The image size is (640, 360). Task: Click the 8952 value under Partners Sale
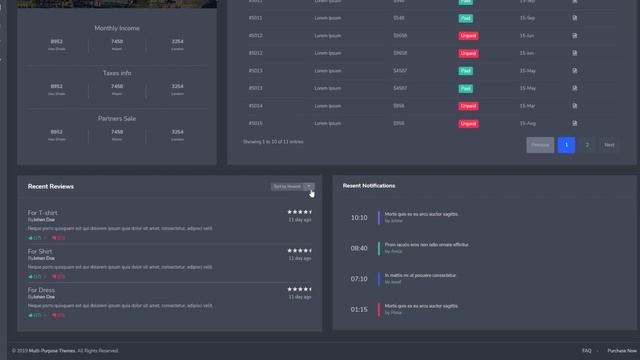tap(57, 132)
